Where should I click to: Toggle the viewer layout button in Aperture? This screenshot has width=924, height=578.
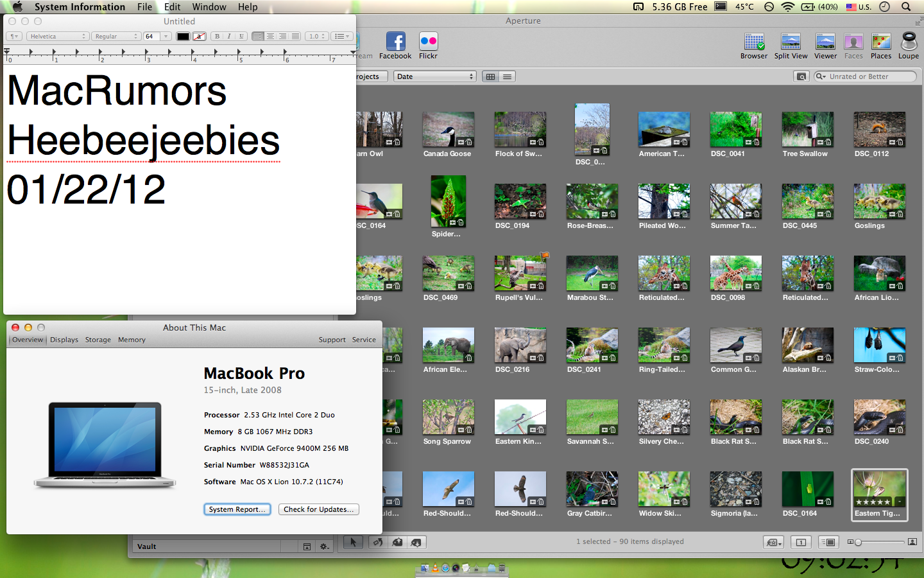[829, 542]
